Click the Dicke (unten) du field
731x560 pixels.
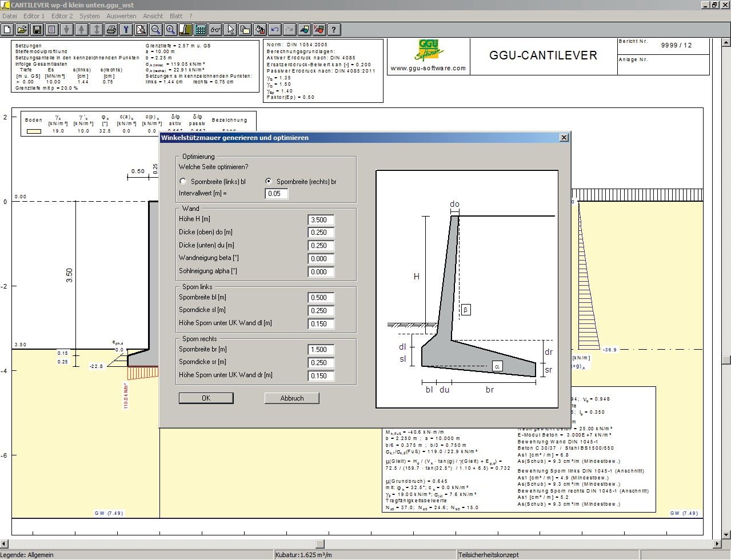tap(321, 246)
